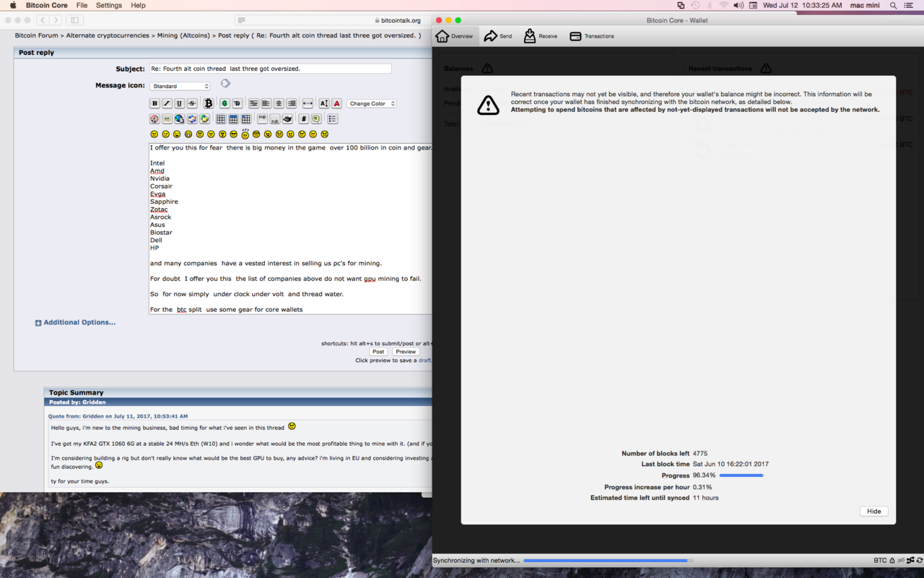Click the shadow text button
The height and width of the screenshot is (578, 924).
coord(237,103)
